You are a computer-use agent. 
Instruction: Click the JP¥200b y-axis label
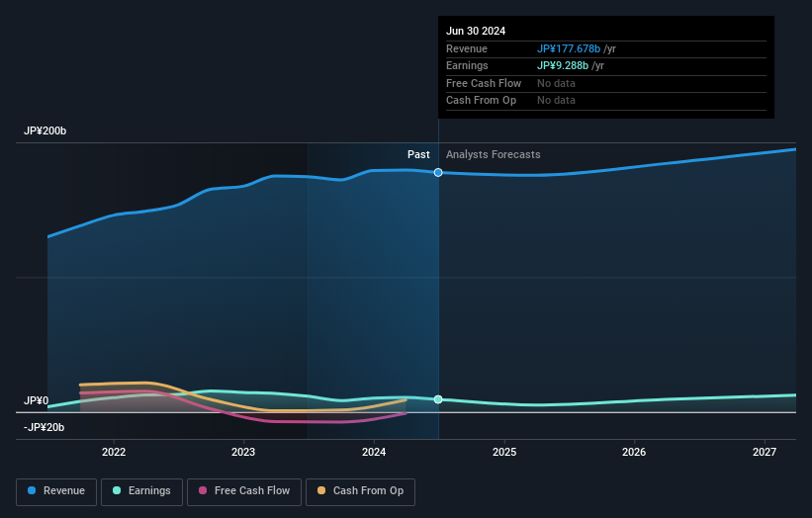pos(45,130)
